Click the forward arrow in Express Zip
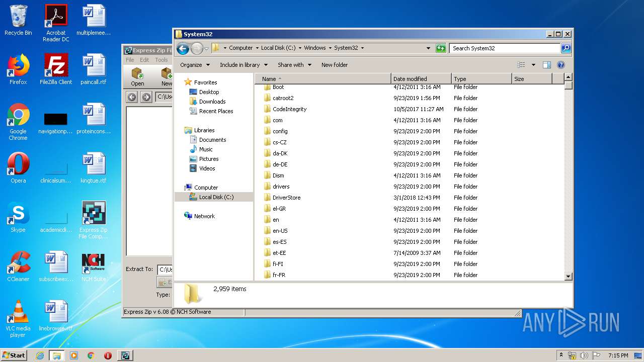This screenshot has height=362, width=644. tap(146, 97)
